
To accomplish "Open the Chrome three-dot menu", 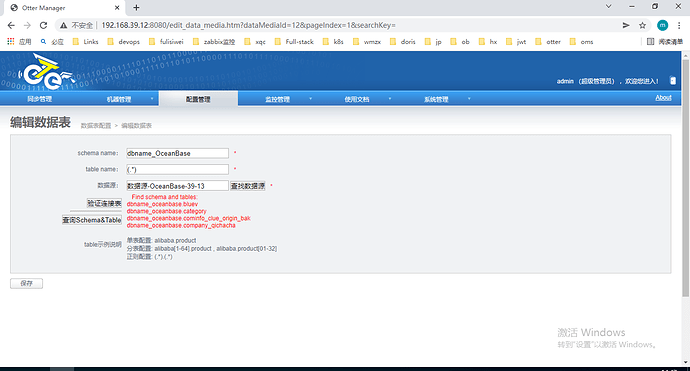I will pos(679,26).
